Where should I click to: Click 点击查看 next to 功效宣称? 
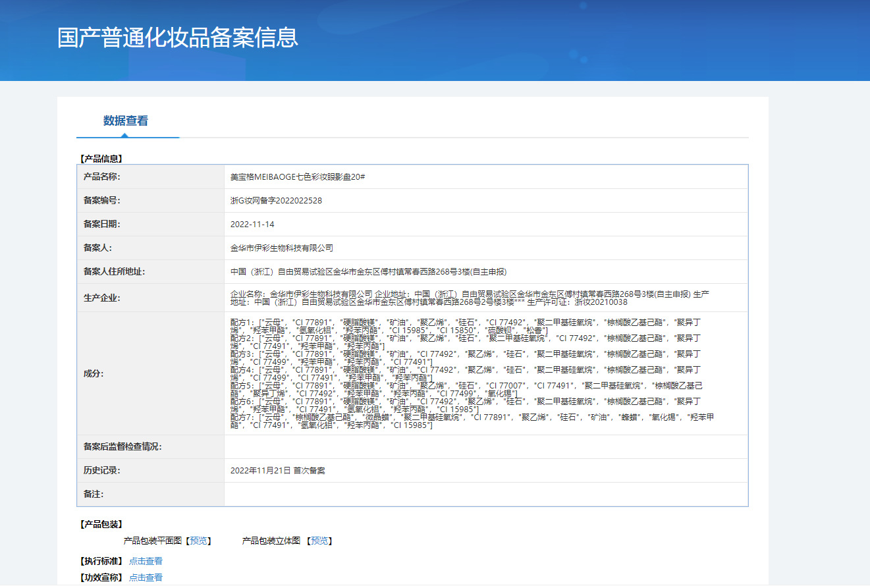pos(146,577)
